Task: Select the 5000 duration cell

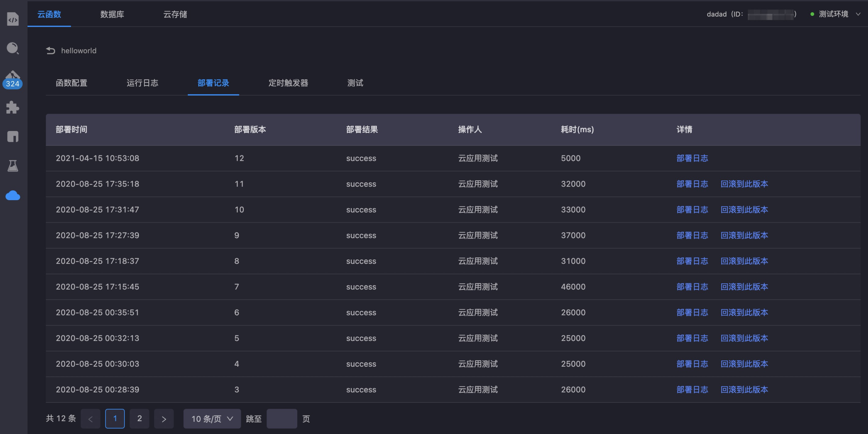Action: [x=571, y=158]
